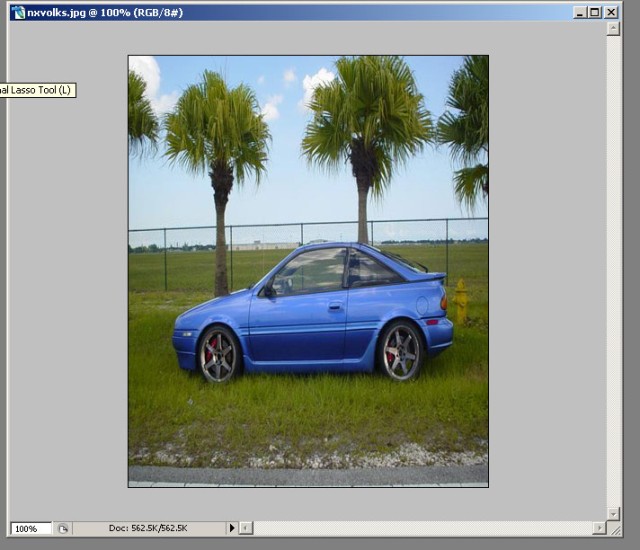Click the vertical scrollbar up arrow
The height and width of the screenshot is (550, 640).
(x=613, y=29)
